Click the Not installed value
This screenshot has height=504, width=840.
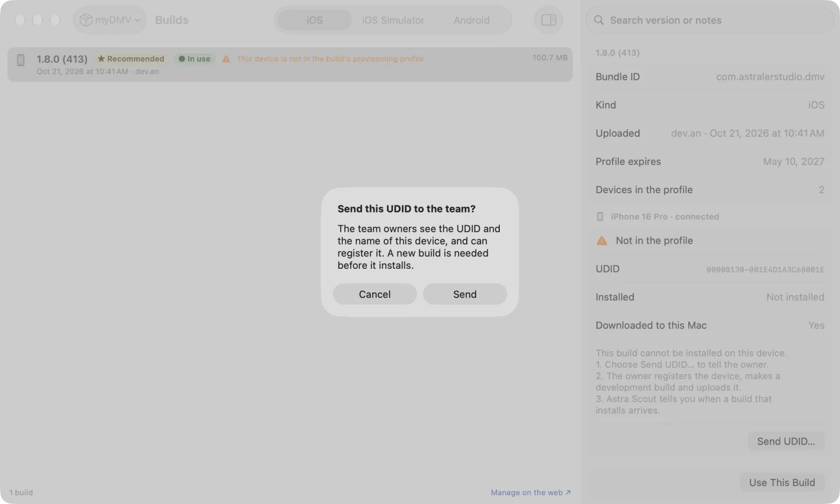[x=795, y=297]
